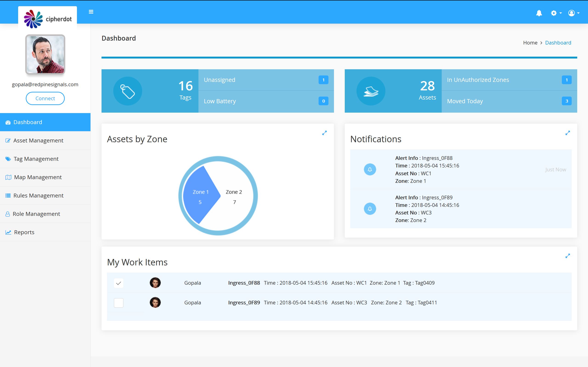Expand the My Work Items panel
The image size is (588, 367).
(x=568, y=256)
